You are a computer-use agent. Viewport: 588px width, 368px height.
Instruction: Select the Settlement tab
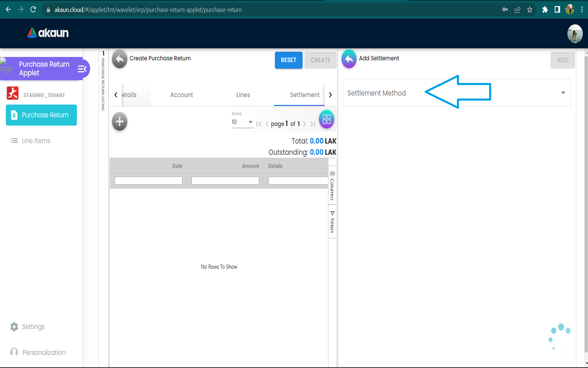pyautogui.click(x=305, y=95)
